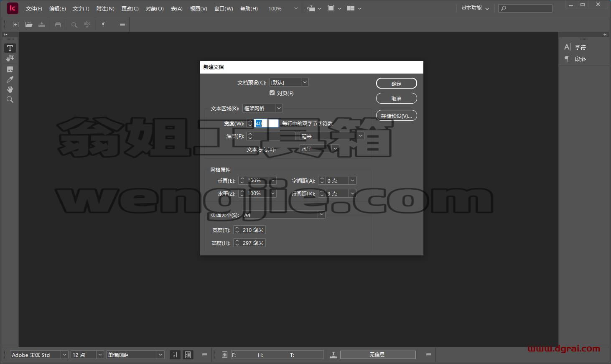Click the copyfit ruler icon beside 无信息
The height and width of the screenshot is (364, 611).
click(334, 355)
